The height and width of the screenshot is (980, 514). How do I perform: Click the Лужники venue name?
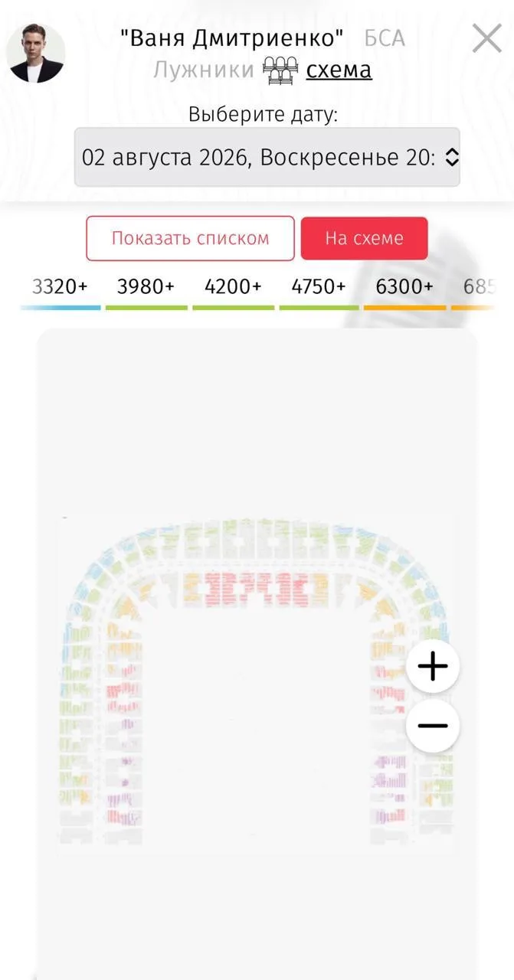coord(204,70)
